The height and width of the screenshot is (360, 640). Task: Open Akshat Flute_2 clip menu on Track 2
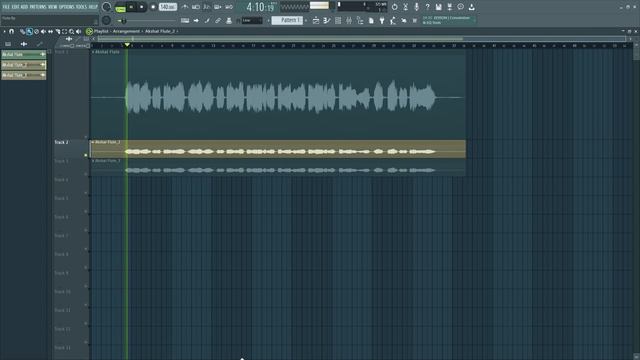tap(93, 142)
